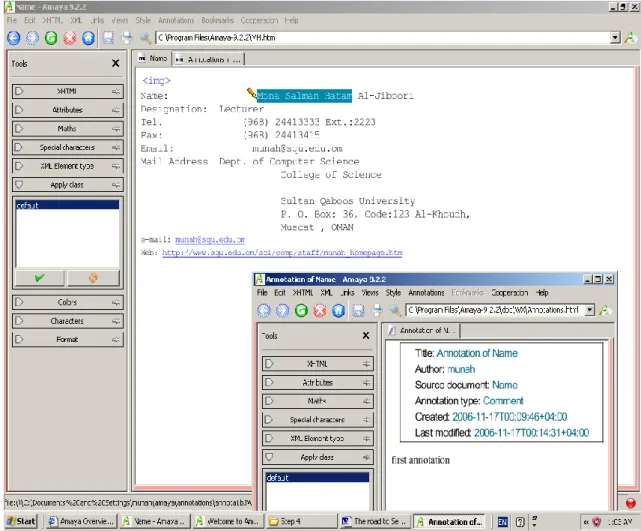Expand Maths section in main Tools panel
The width and height of the screenshot is (641, 531).
(67, 129)
